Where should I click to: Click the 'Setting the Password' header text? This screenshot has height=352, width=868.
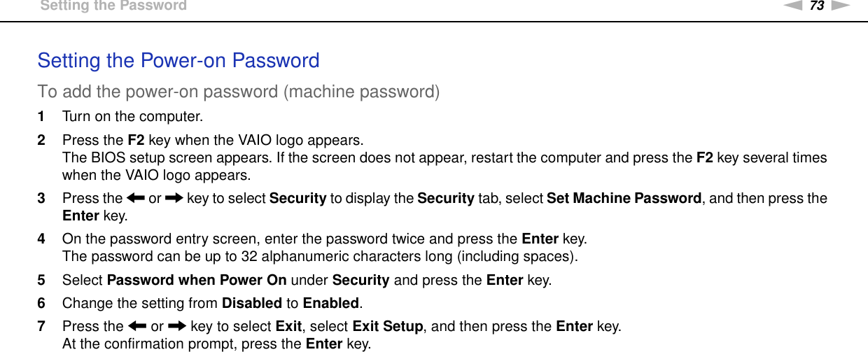tap(113, 6)
